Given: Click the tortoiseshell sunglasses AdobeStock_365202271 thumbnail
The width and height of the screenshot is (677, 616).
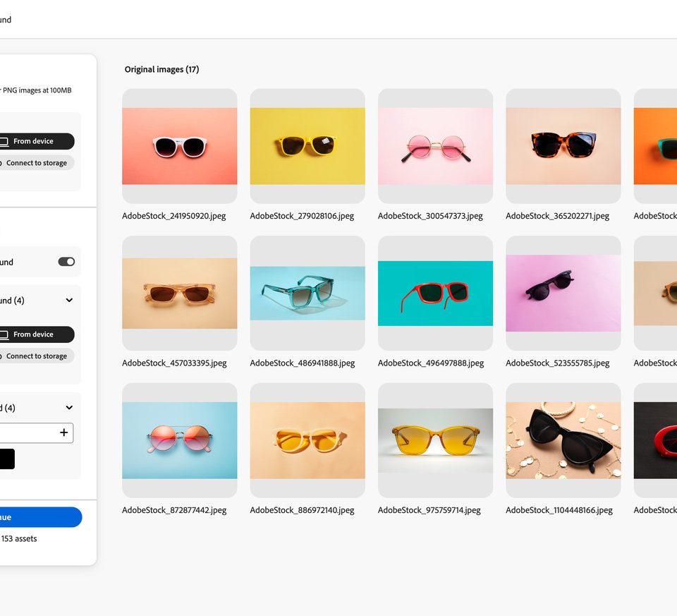Looking at the screenshot, I should coord(563,146).
